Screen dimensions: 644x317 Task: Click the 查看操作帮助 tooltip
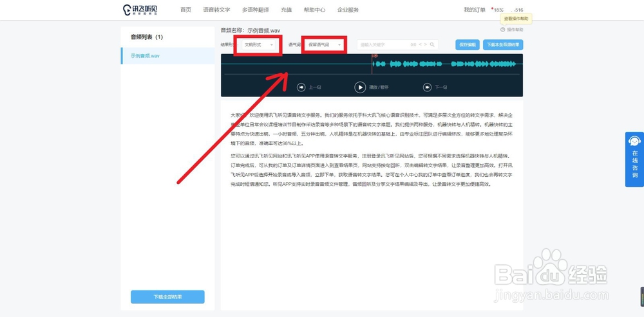pyautogui.click(x=516, y=19)
